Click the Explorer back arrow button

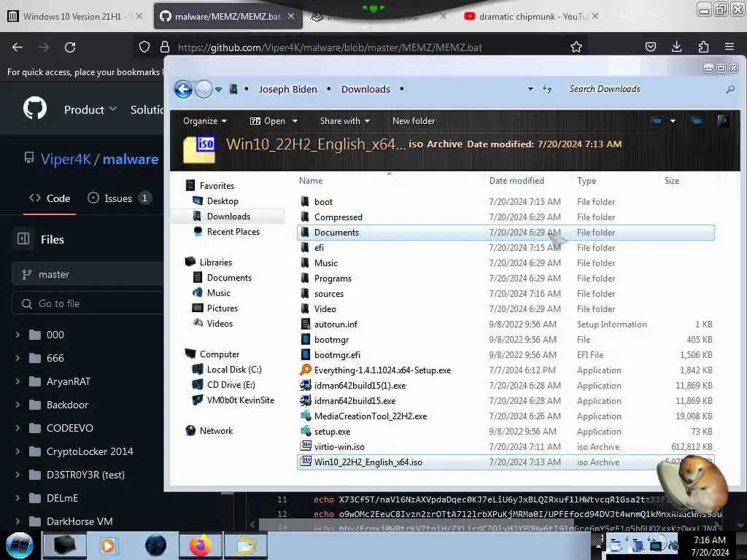[183, 89]
